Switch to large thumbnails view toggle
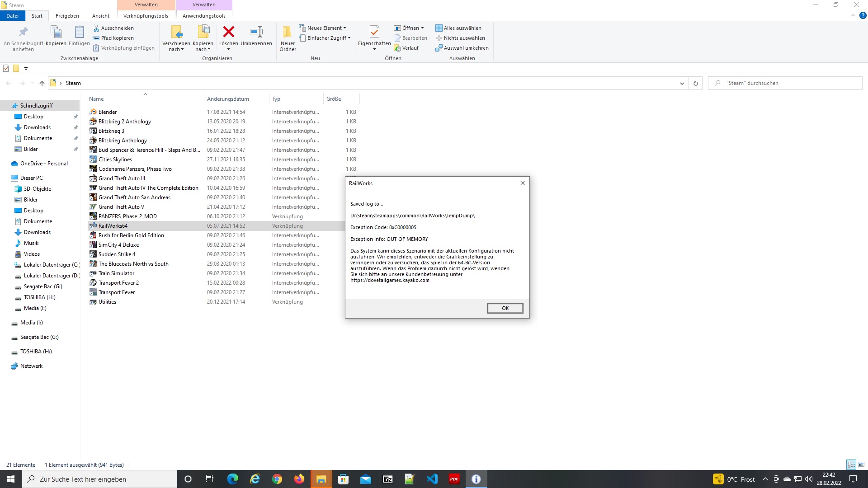 (861, 465)
